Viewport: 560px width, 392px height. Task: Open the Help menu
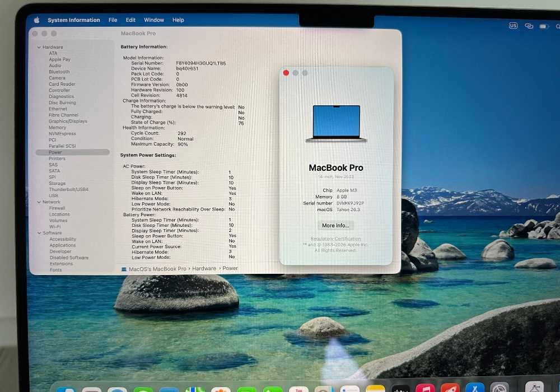pyautogui.click(x=178, y=20)
